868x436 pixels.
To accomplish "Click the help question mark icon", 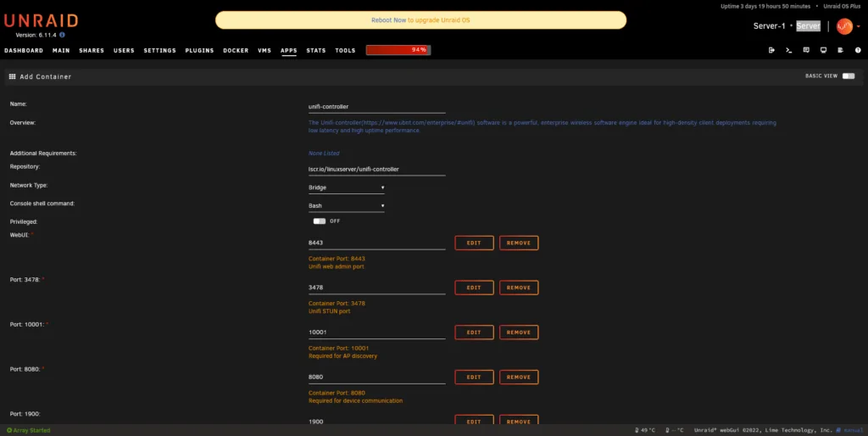I will pos(858,50).
